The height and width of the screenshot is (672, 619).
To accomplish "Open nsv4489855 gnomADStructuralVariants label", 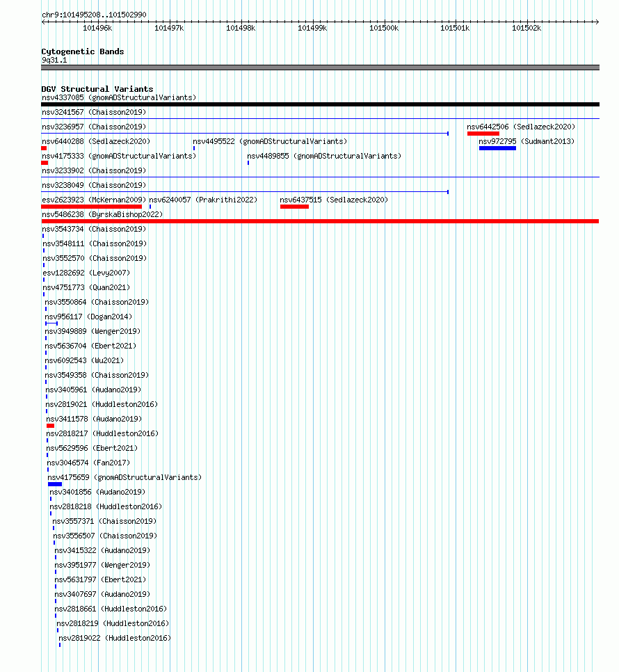I will click(x=324, y=156).
